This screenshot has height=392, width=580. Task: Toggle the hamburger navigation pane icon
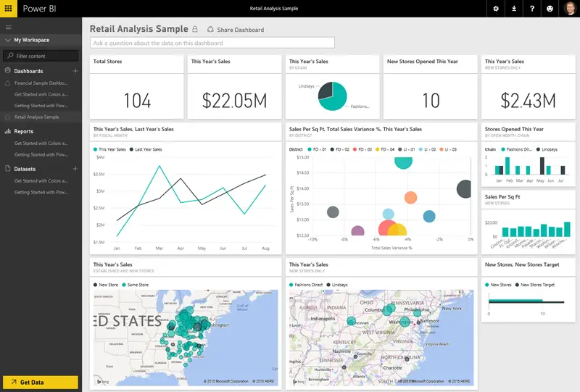(8, 27)
